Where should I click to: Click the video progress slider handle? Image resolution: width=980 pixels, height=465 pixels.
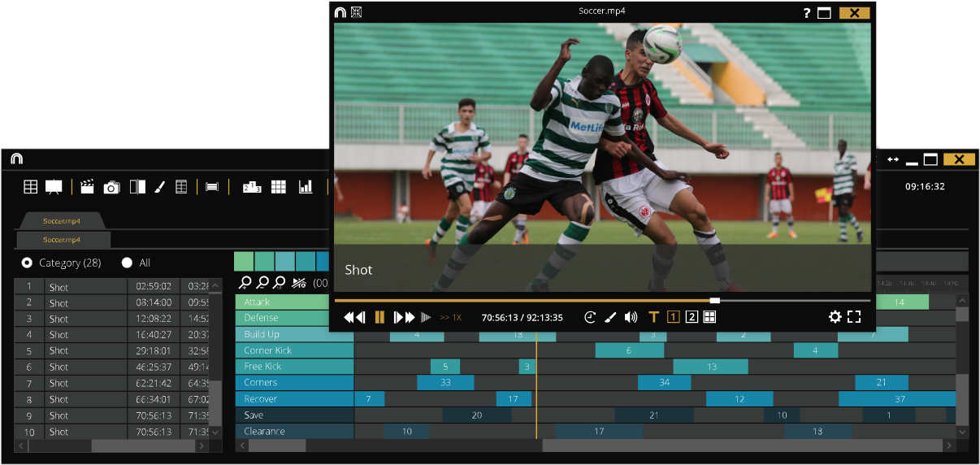tap(714, 300)
